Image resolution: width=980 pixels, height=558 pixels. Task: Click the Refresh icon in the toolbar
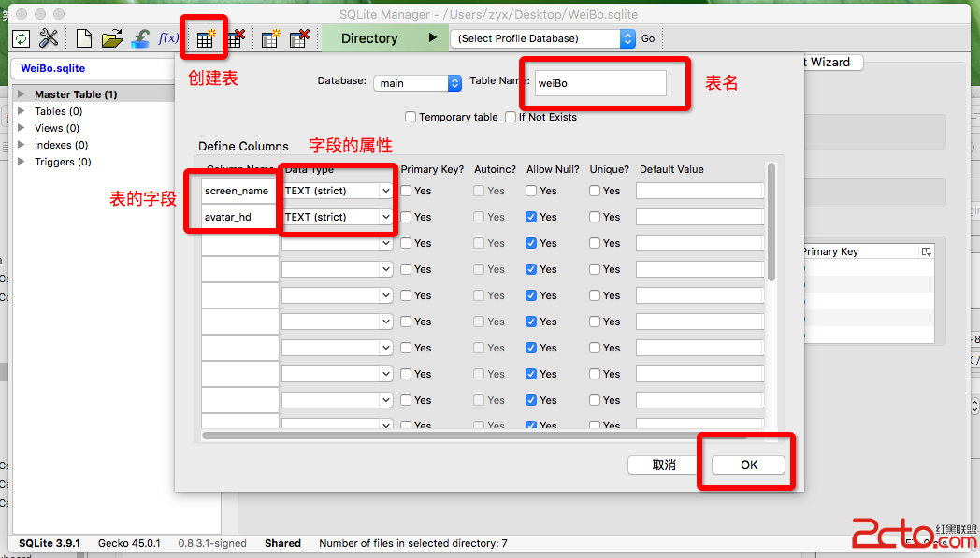tap(21, 38)
